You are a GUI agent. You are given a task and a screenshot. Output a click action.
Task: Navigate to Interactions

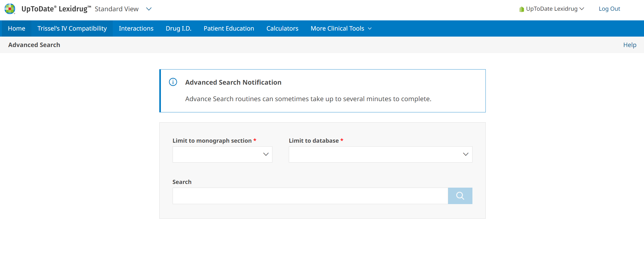pos(136,28)
